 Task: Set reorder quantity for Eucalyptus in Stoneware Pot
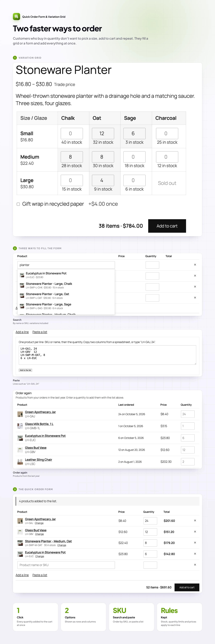point(188,438)
